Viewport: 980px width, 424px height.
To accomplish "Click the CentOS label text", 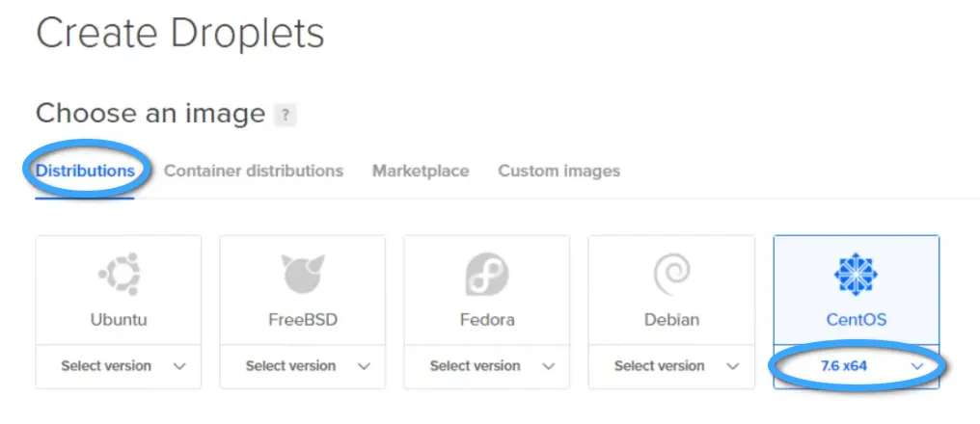I will pos(856,320).
